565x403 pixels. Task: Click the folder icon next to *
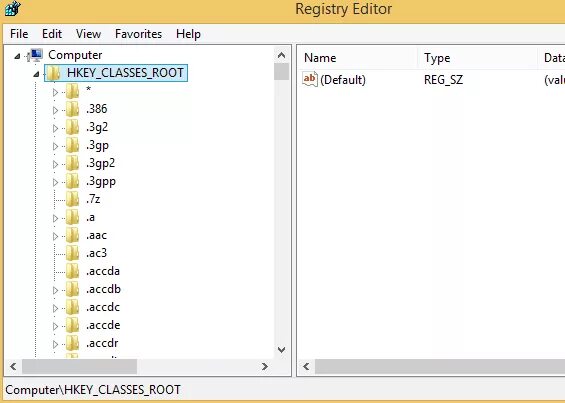72,91
